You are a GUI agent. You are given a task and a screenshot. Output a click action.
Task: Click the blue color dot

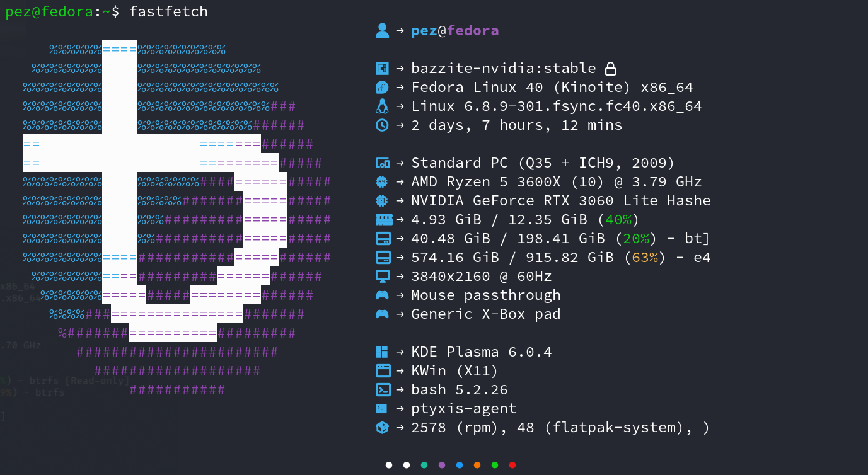[x=460, y=465]
